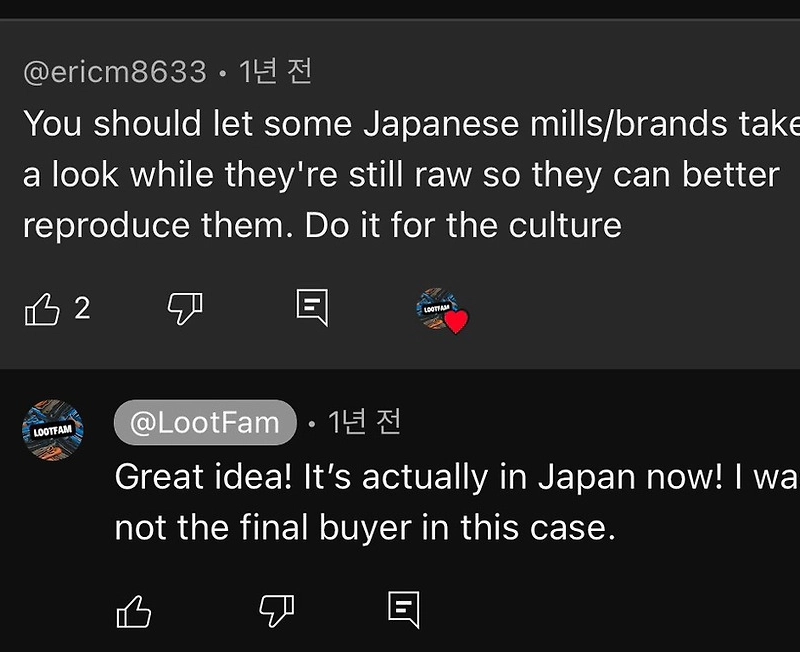Open reply box for @ericm8633 comment
The width and height of the screenshot is (800, 652).
tap(312, 308)
